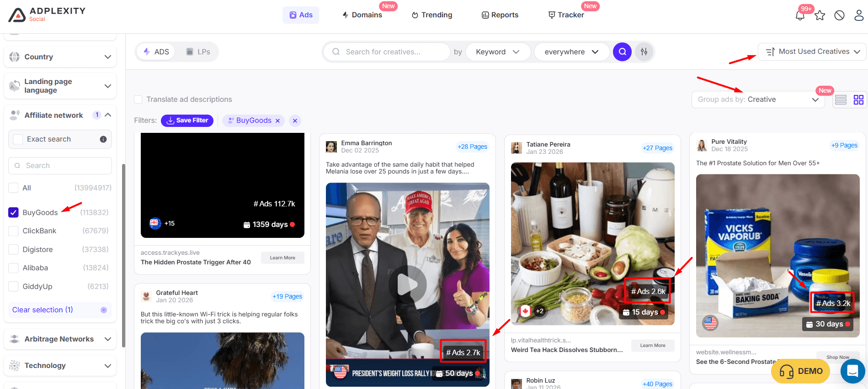Click the Save Filter button
The height and width of the screenshot is (389, 868).
pos(187,121)
